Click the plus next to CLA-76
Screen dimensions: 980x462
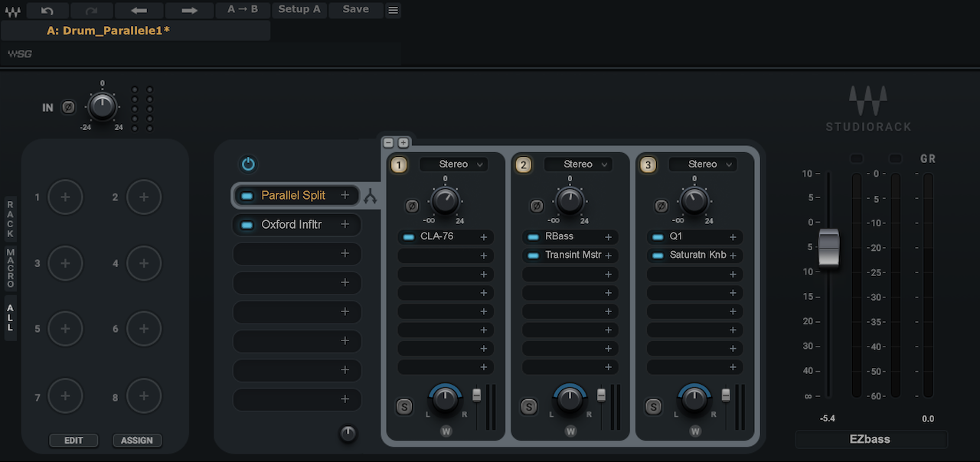(484, 237)
